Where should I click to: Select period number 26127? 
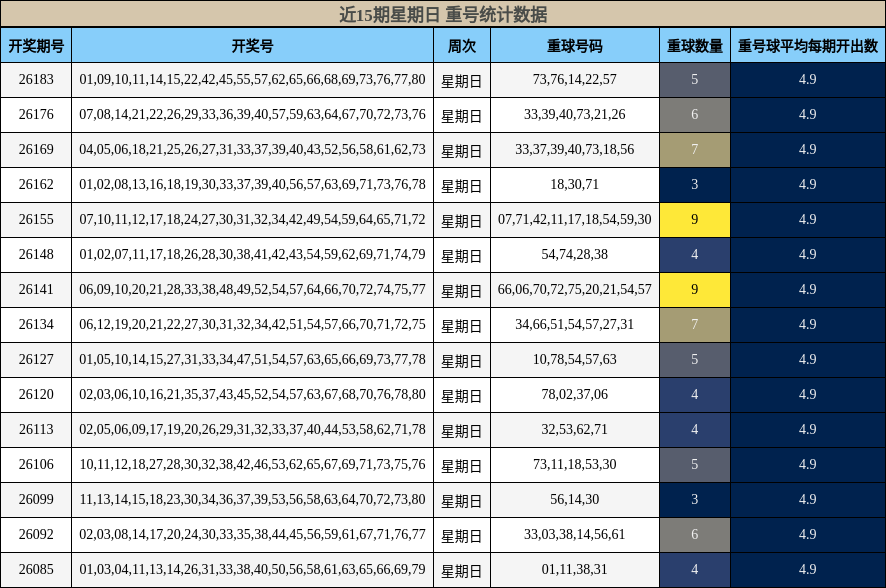36,360
